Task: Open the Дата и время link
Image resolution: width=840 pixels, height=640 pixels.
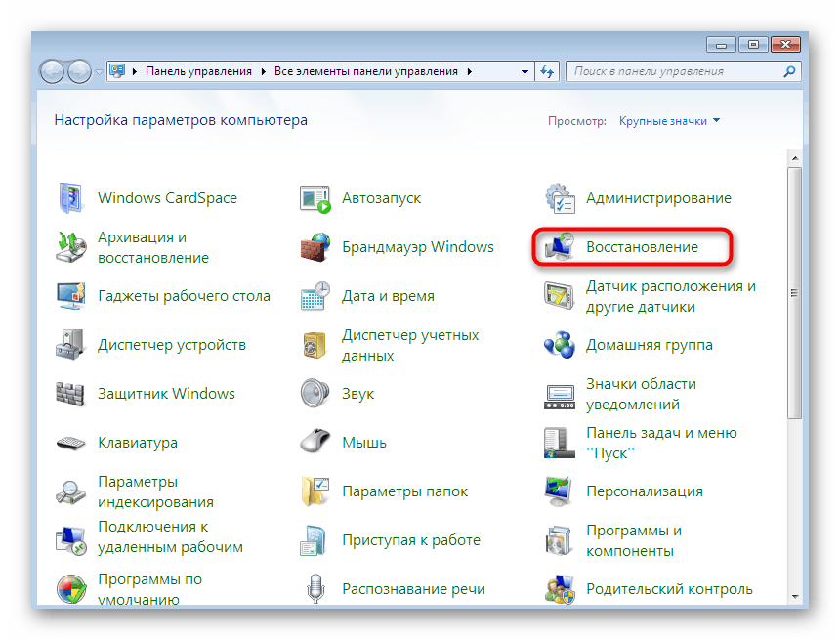Action: [x=388, y=296]
